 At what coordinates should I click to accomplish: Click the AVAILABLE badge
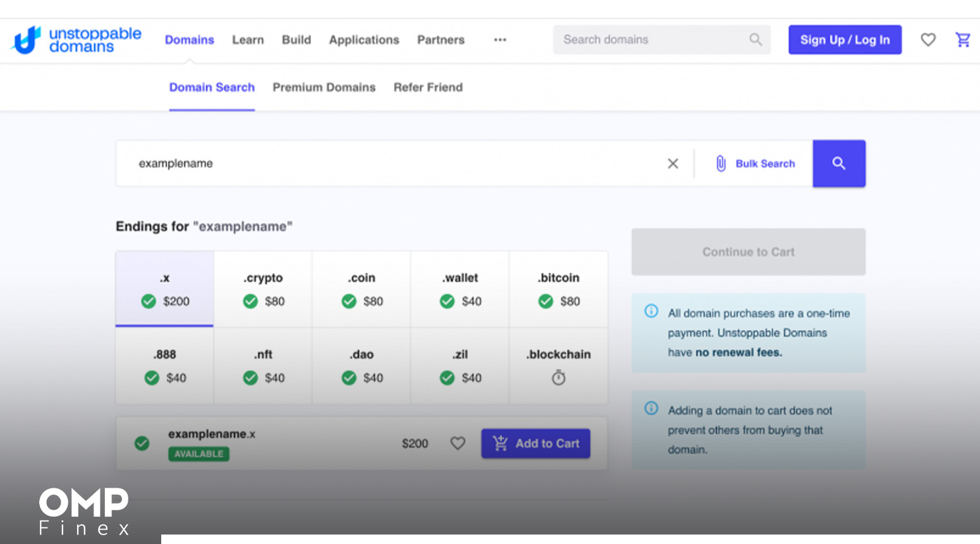point(199,454)
